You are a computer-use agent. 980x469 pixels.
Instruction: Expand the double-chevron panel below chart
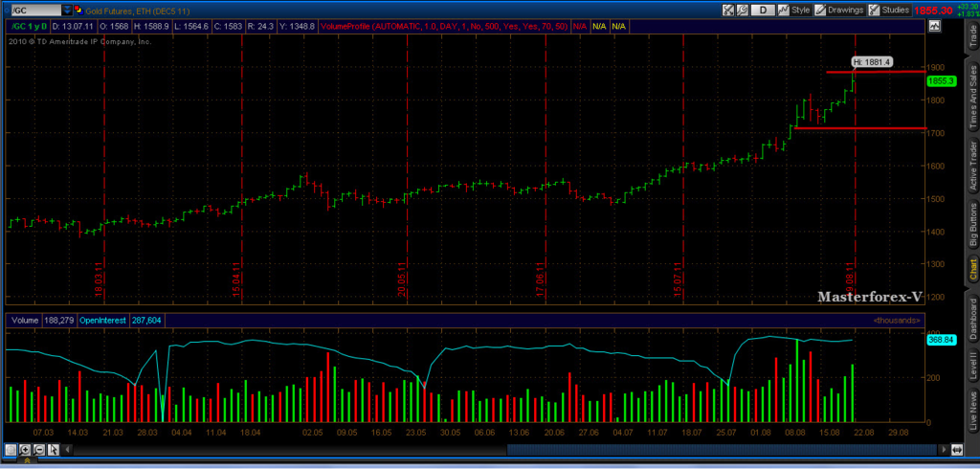tap(29, 461)
